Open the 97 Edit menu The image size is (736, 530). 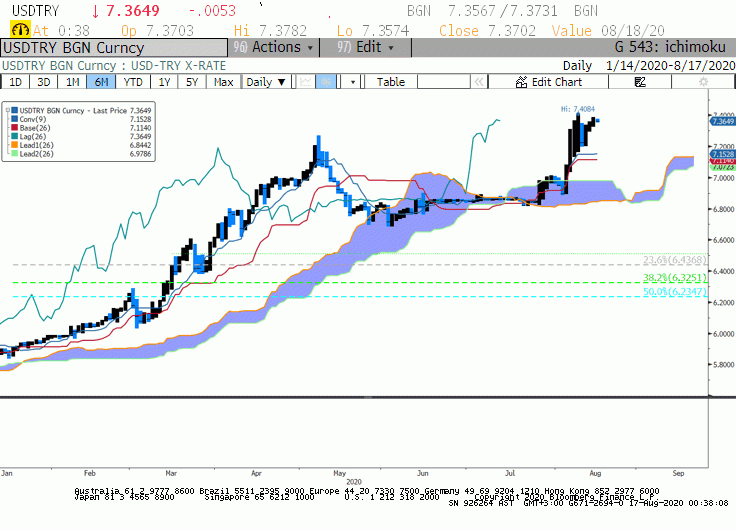tap(365, 47)
